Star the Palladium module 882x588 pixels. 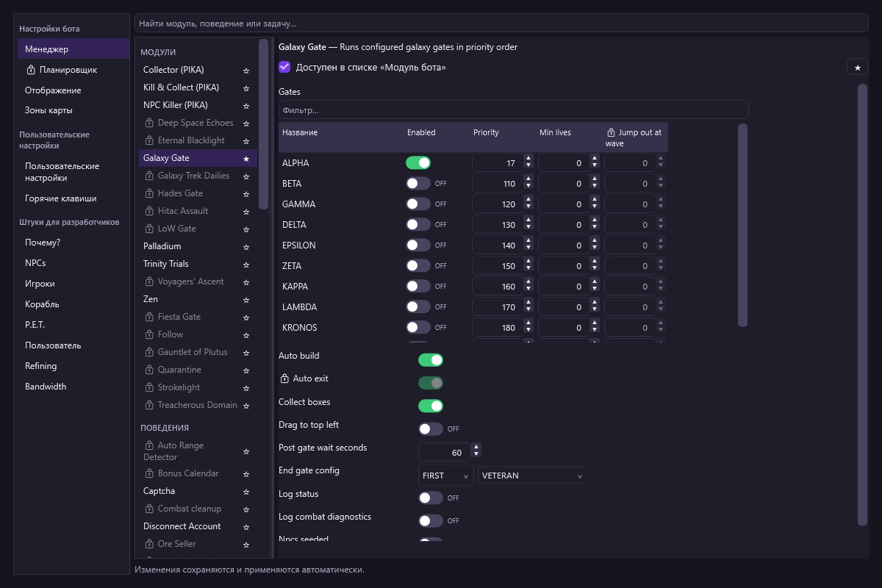click(x=246, y=247)
